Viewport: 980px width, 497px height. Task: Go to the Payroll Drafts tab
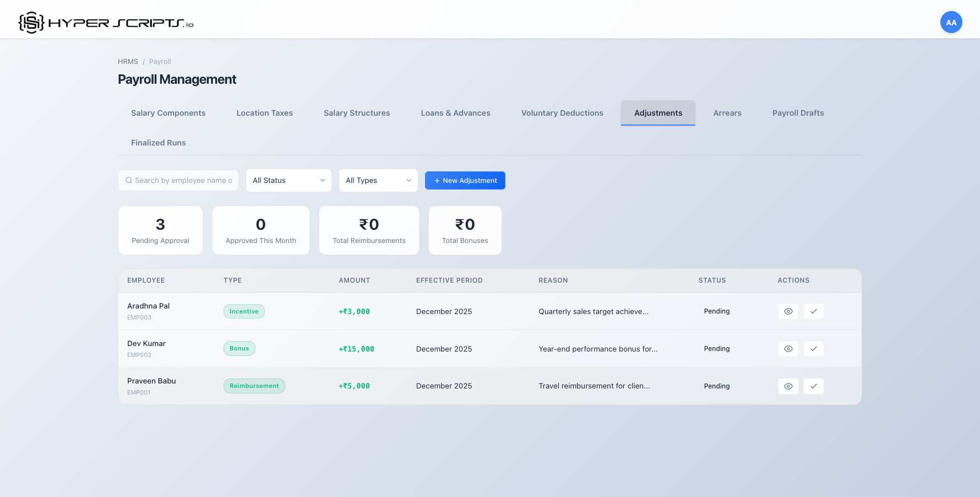(798, 113)
